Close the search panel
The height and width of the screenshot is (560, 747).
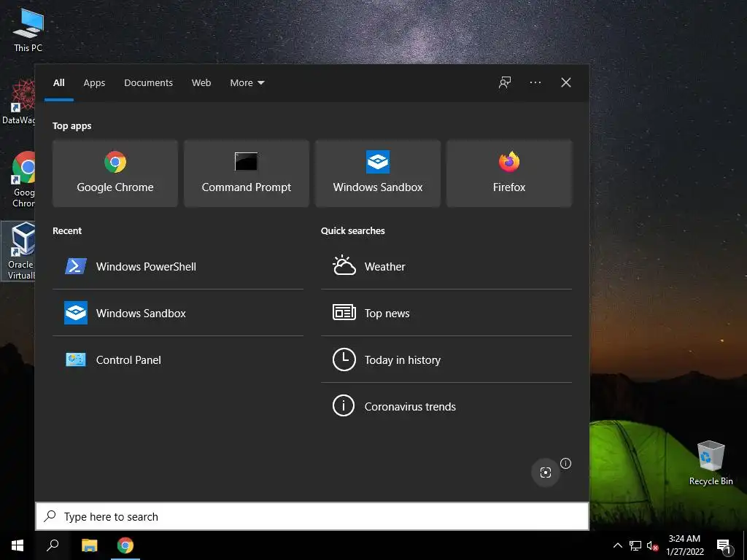tap(566, 82)
